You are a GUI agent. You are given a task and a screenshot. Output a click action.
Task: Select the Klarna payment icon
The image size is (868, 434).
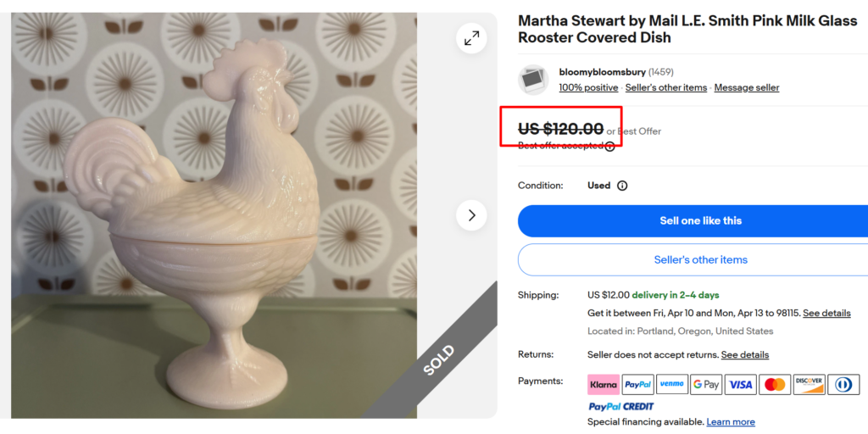click(x=604, y=385)
